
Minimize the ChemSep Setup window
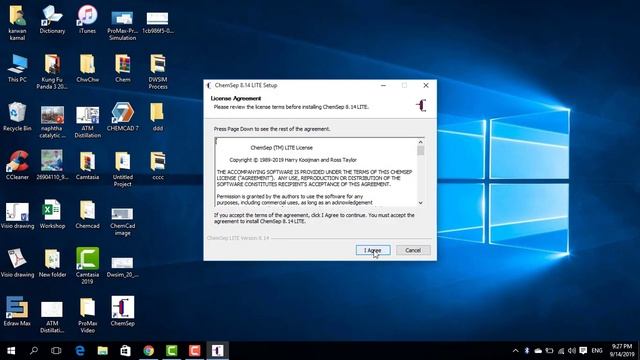(x=383, y=85)
